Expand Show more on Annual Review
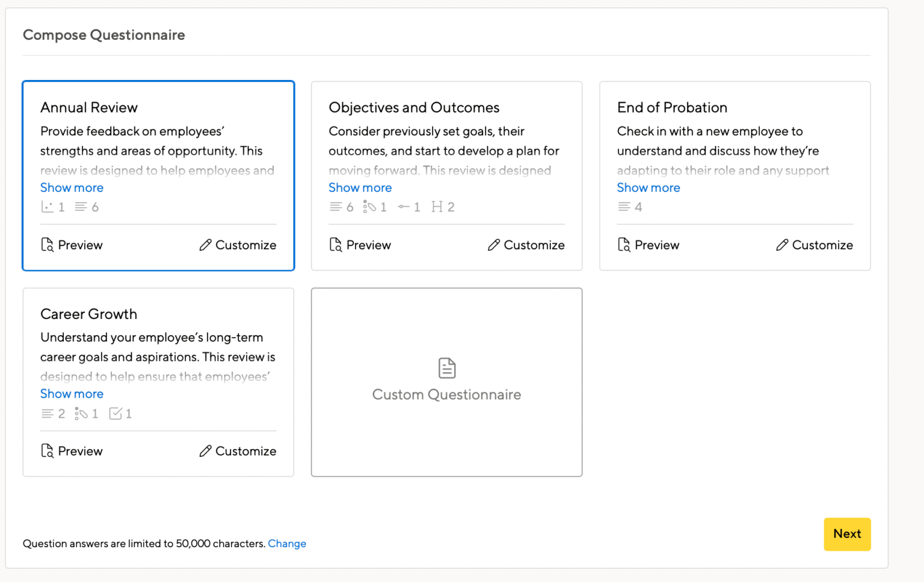The width and height of the screenshot is (924, 582). (72, 188)
